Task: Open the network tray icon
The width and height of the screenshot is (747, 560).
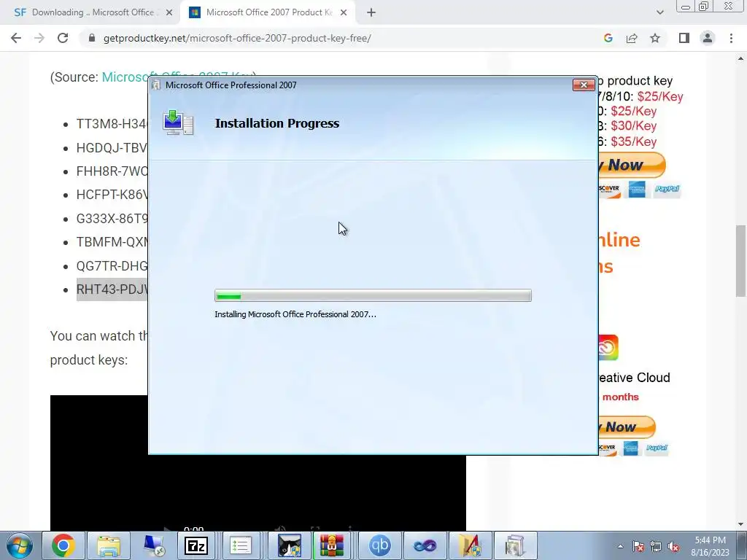Action: point(656,546)
